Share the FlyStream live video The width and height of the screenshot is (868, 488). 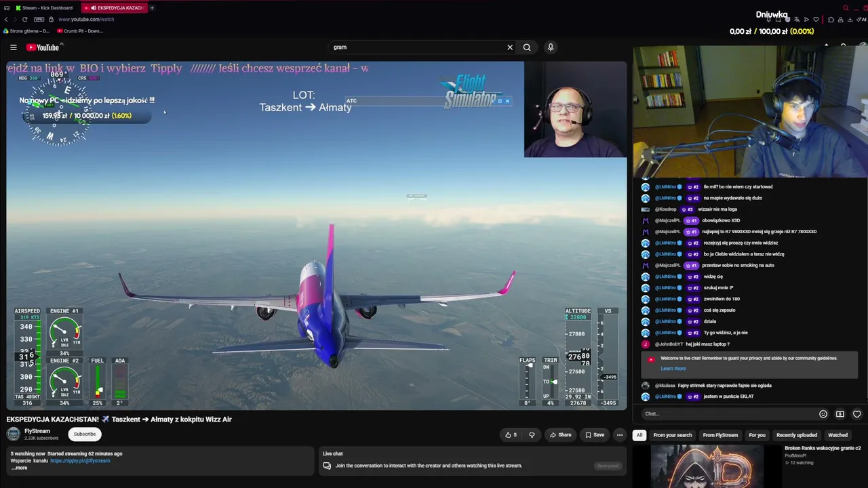click(x=560, y=435)
